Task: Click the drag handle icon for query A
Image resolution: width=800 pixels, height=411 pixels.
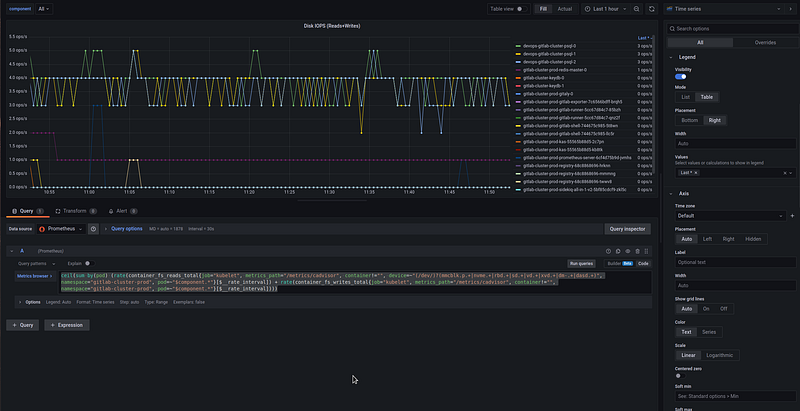Action: click(646, 251)
